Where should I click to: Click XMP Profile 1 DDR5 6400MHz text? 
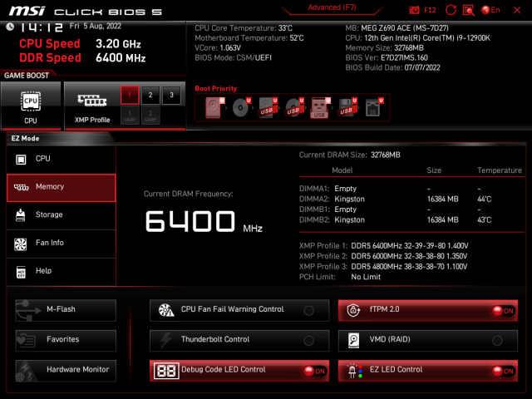(409, 246)
